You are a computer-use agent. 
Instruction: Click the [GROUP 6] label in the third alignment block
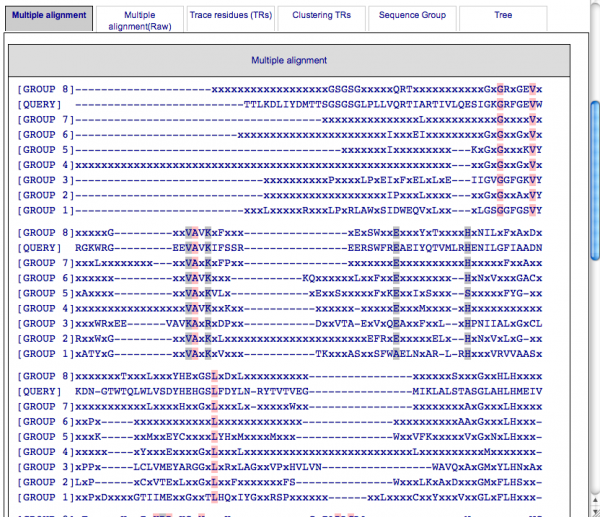38,421
